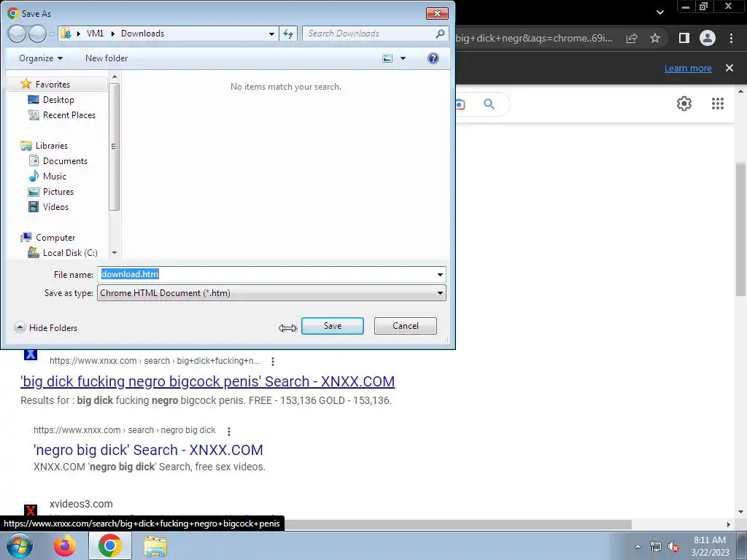The height and width of the screenshot is (560, 747).
Task: Open Firefox from taskbar
Action: tap(64, 546)
